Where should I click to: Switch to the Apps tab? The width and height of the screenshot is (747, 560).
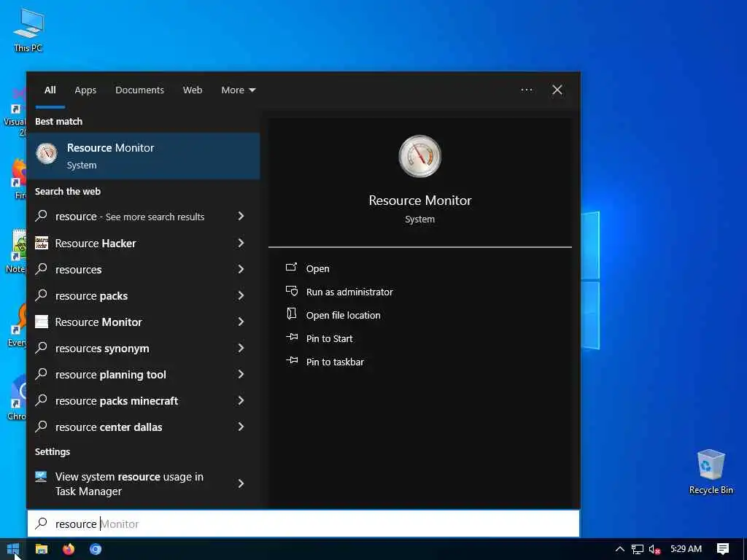tap(85, 90)
